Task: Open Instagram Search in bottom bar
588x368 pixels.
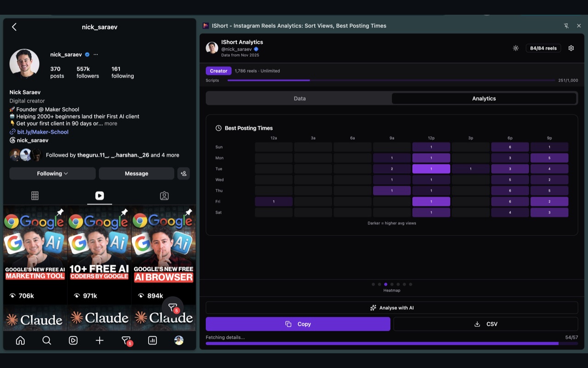Action: 47,340
